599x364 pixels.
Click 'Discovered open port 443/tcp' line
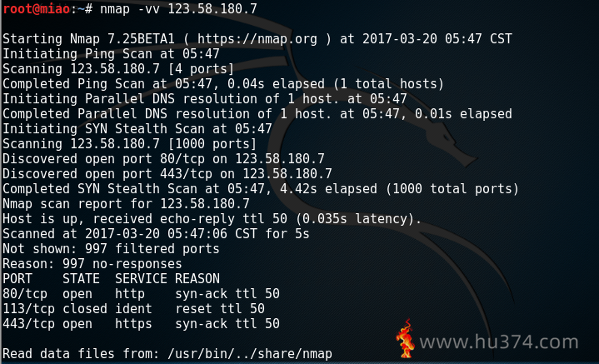pyautogui.click(x=167, y=174)
